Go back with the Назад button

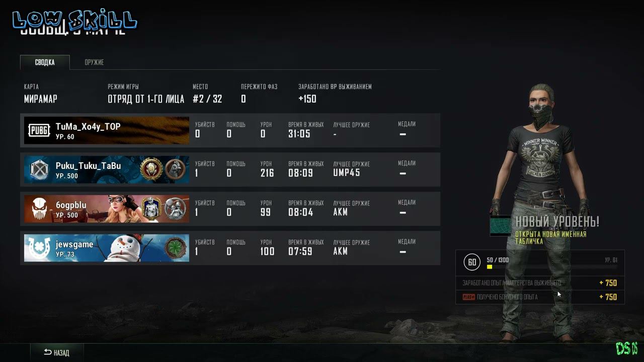57,352
